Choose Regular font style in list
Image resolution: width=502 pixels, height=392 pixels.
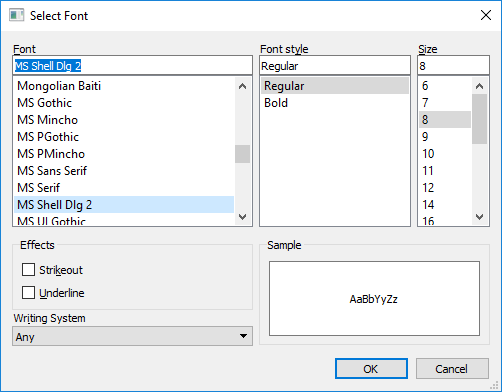point(335,86)
